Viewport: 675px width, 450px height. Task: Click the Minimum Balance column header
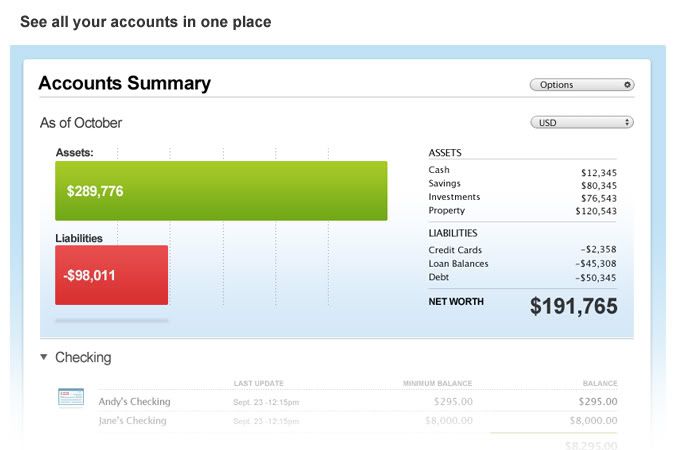pos(437,383)
